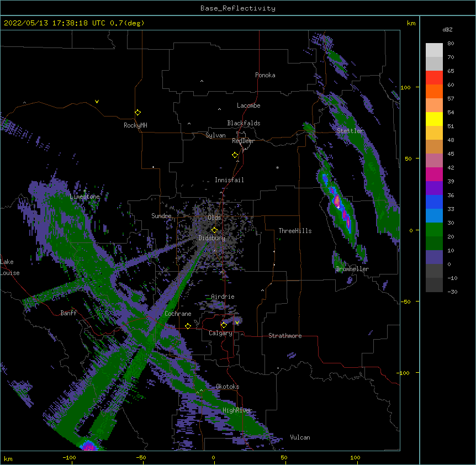Click the Calgary city label
The image size is (476, 465).
tap(220, 333)
